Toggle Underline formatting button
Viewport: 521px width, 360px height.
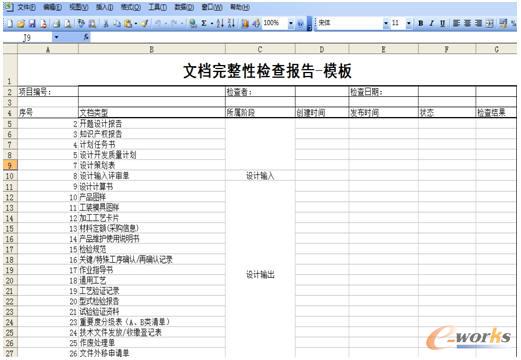coord(442,23)
